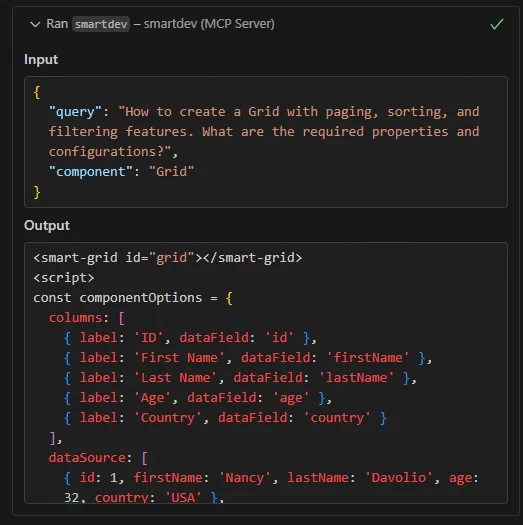Image resolution: width=523 pixels, height=525 pixels.
Task: Click the 'smartdev (MCP Server)' label
Action: [x=209, y=24]
